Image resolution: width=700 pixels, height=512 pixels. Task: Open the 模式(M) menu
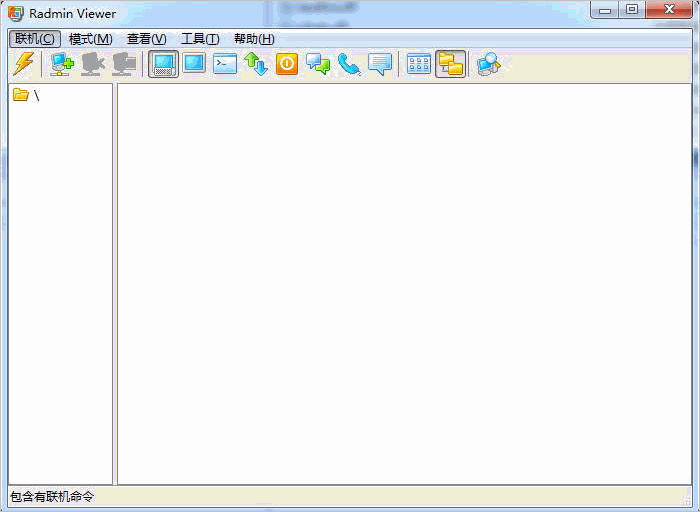(91, 39)
